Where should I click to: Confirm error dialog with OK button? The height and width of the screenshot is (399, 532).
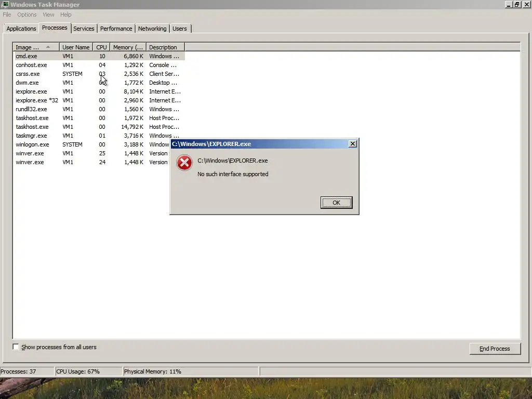[x=336, y=203]
